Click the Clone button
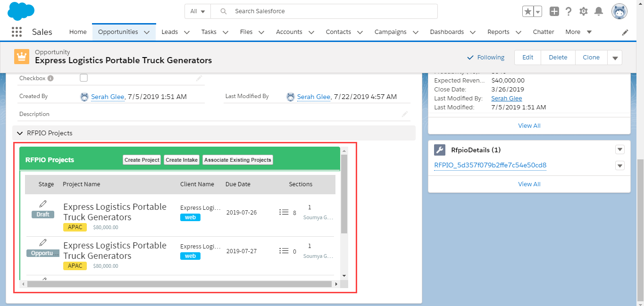 (x=591, y=58)
